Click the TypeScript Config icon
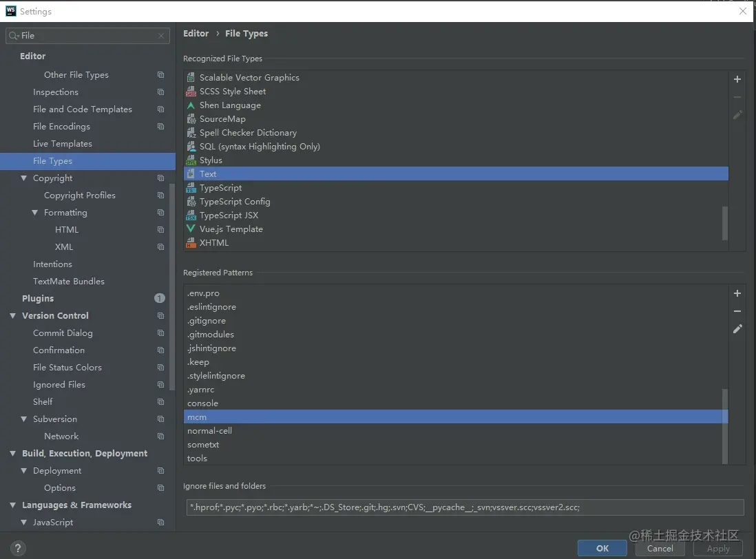The height and width of the screenshot is (559, 756). pyautogui.click(x=191, y=202)
